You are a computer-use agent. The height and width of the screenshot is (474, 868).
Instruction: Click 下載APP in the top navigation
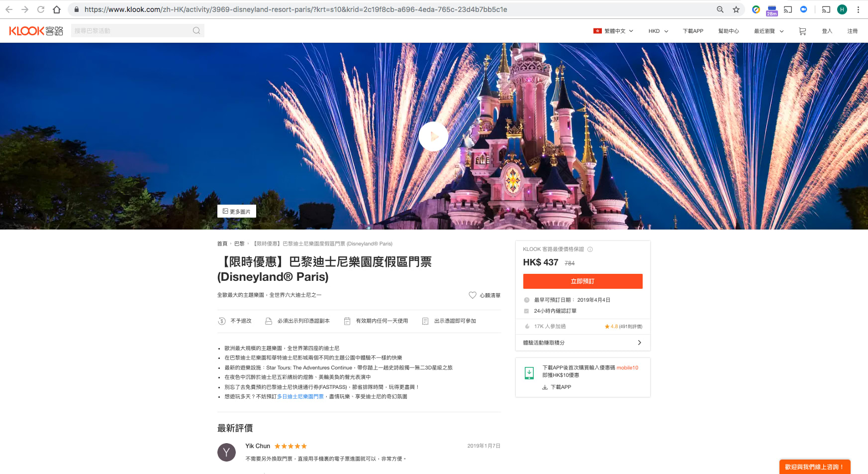[693, 31]
